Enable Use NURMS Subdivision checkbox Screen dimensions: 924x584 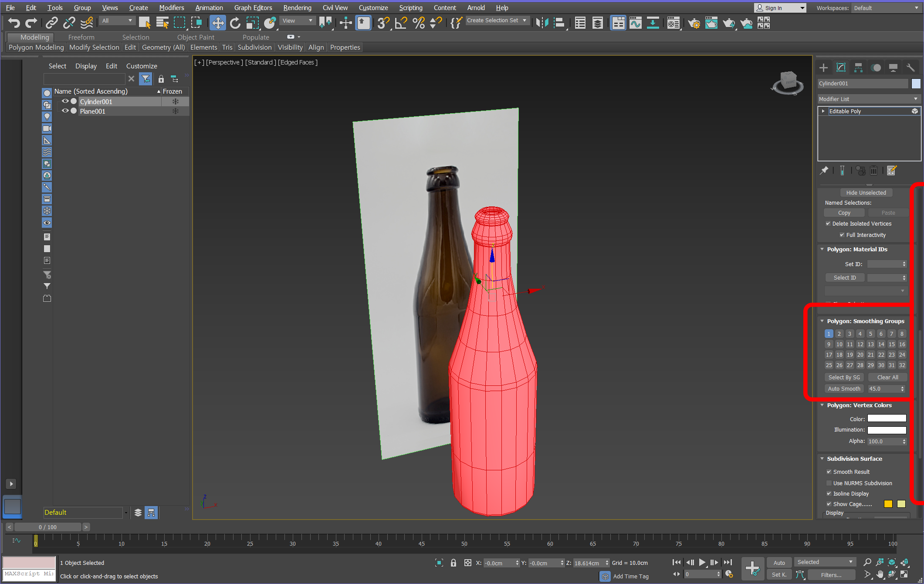click(829, 483)
